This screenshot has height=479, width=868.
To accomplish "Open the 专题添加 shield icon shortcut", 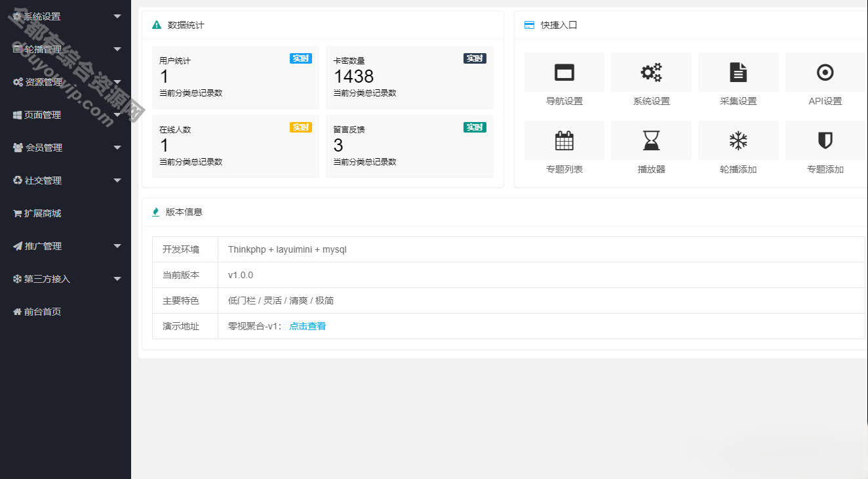I will pyautogui.click(x=825, y=140).
